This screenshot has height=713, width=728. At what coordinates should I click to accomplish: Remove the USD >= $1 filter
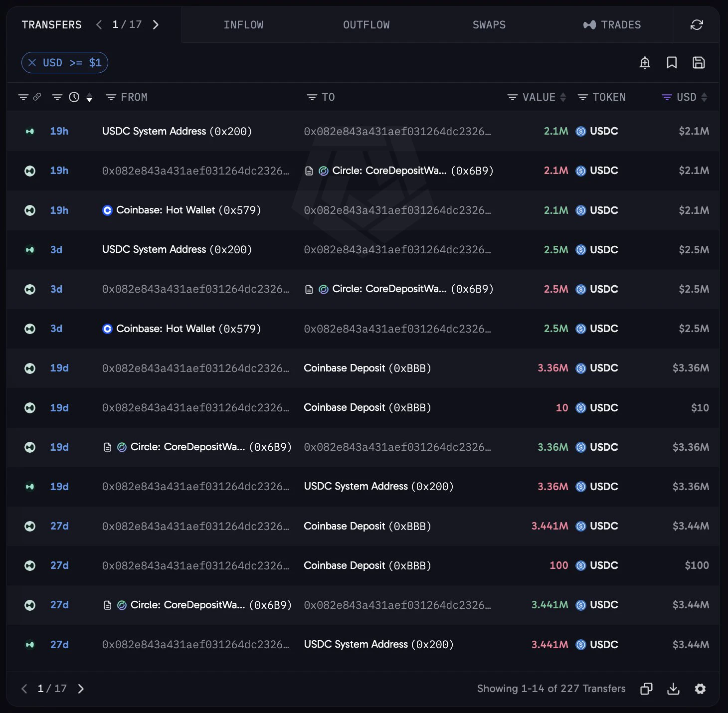click(x=32, y=63)
